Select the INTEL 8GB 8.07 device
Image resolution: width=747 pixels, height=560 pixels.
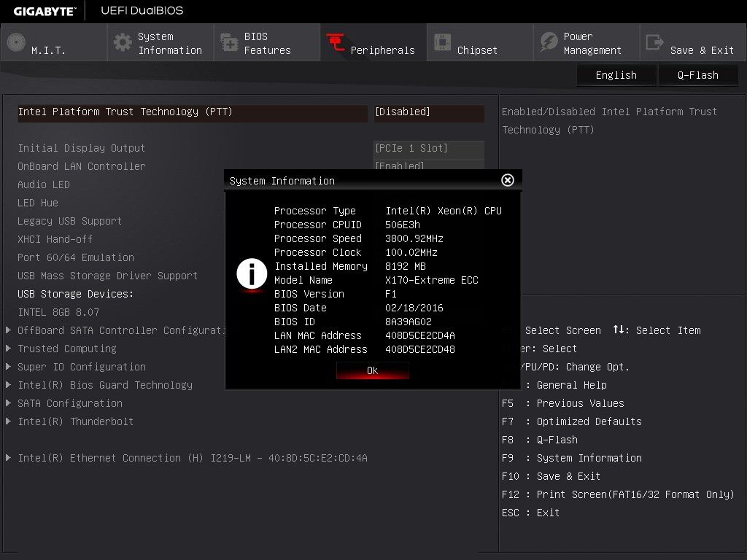(x=58, y=312)
